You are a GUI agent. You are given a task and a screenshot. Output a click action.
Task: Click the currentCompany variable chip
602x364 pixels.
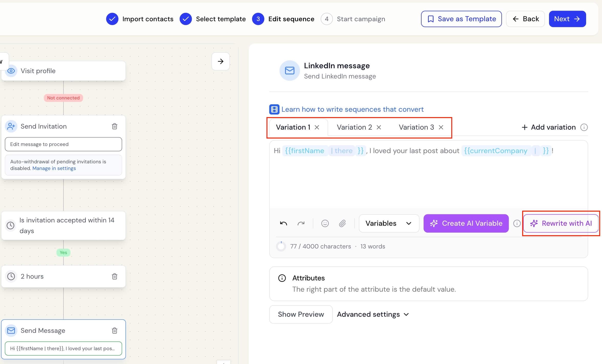coord(506,151)
